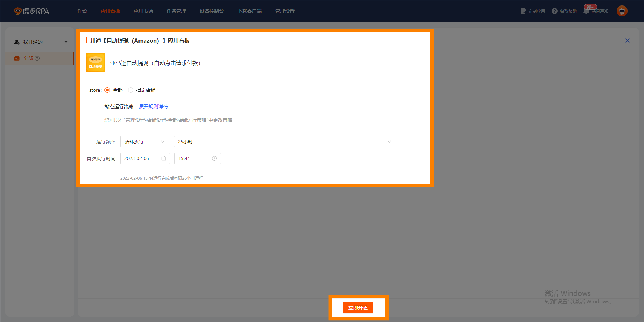
Task: Open the 工作台 tab
Action: click(x=80, y=11)
